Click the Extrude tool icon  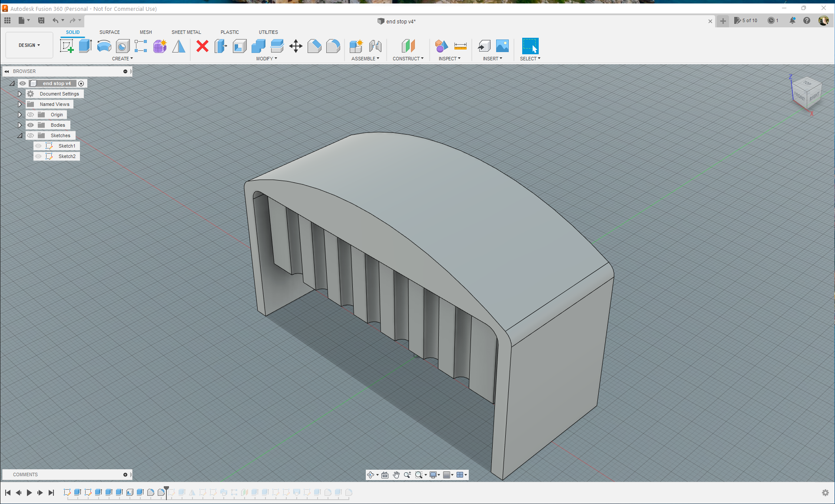[x=85, y=46]
